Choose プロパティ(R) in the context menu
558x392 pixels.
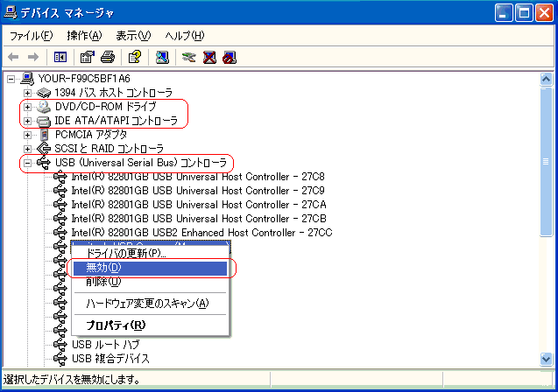(150, 325)
